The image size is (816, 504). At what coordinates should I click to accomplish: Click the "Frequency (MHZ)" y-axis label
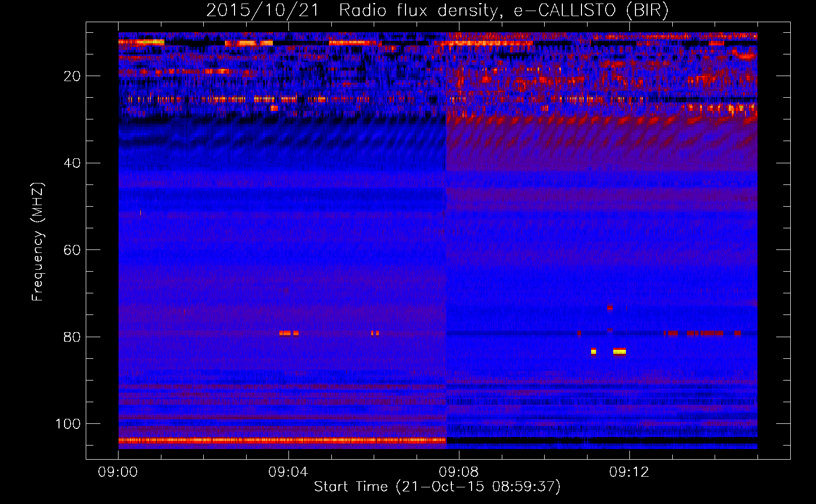tap(38, 242)
